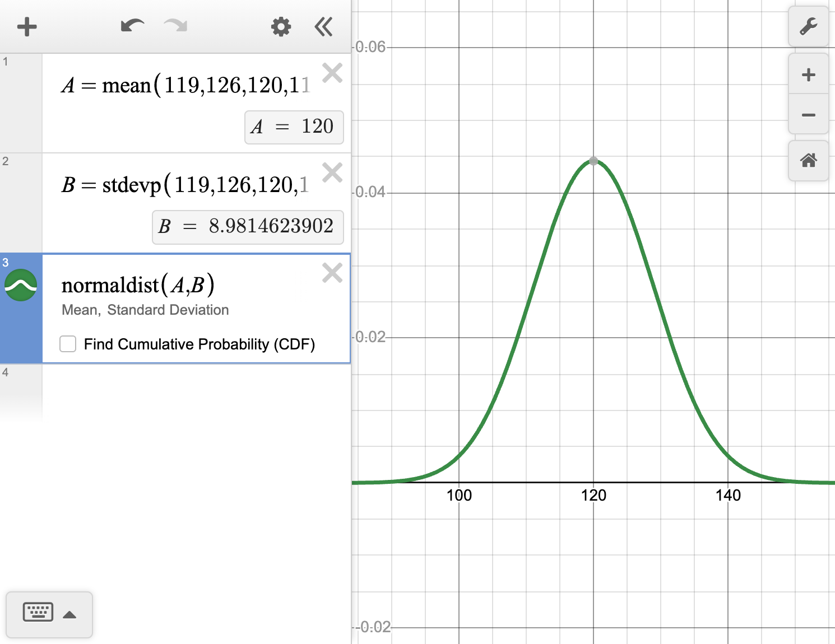Undo the last action
835x644 pixels.
[132, 26]
